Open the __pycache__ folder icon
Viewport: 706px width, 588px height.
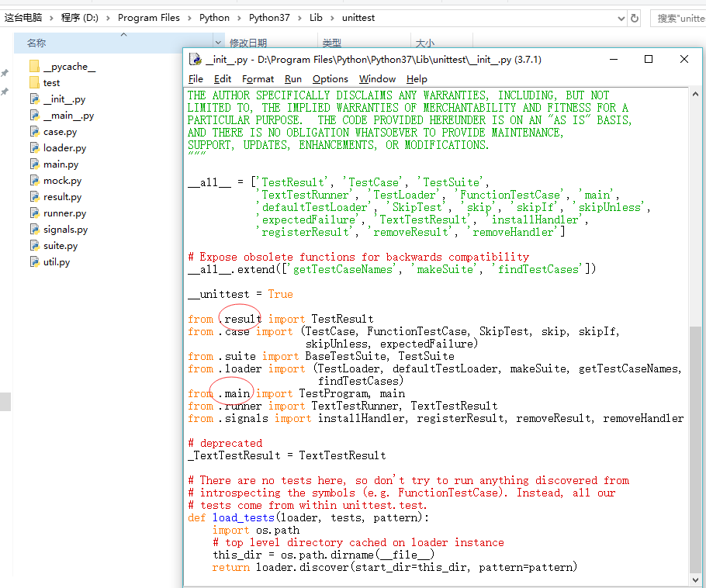tap(33, 67)
